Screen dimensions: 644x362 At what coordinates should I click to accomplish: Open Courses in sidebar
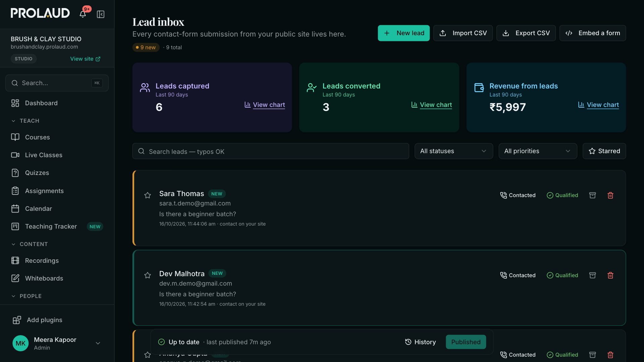click(x=57, y=137)
